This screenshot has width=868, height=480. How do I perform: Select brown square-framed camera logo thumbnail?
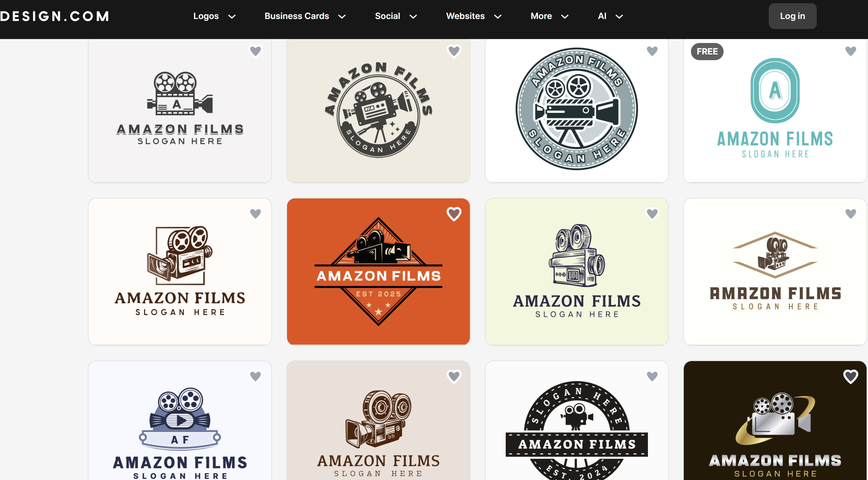pyautogui.click(x=180, y=272)
